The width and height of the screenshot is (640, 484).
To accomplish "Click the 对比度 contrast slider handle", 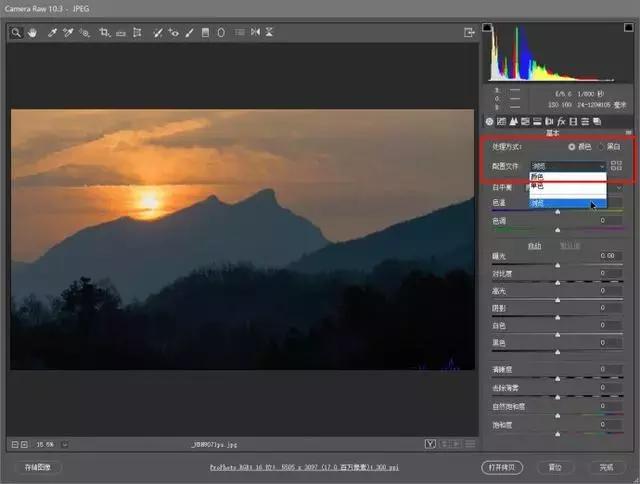I will (x=558, y=282).
